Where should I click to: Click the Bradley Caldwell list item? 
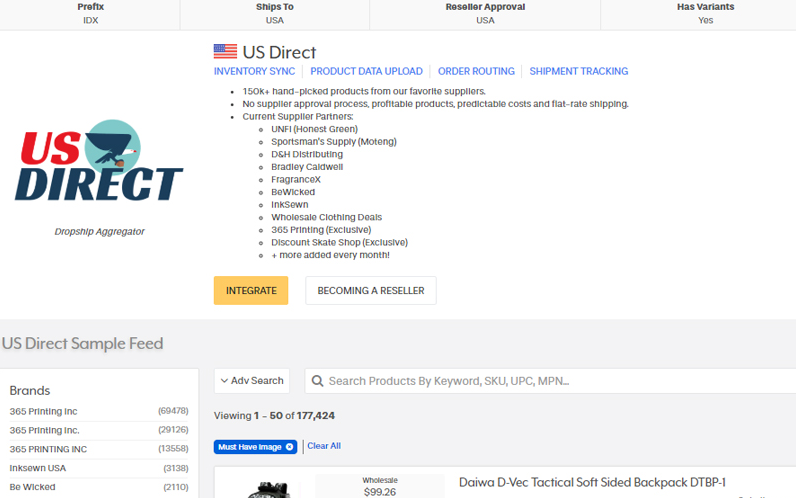(x=307, y=167)
